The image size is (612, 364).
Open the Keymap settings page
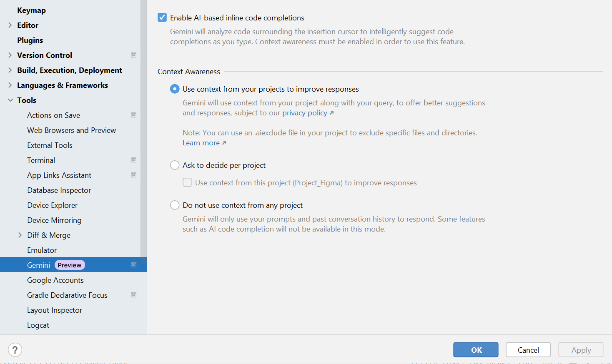click(31, 10)
